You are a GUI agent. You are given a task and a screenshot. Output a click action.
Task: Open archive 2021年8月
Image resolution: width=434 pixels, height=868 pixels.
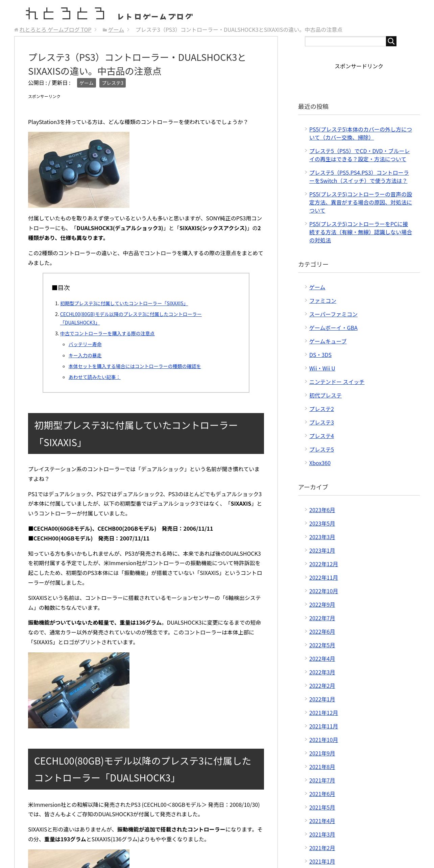click(x=322, y=767)
